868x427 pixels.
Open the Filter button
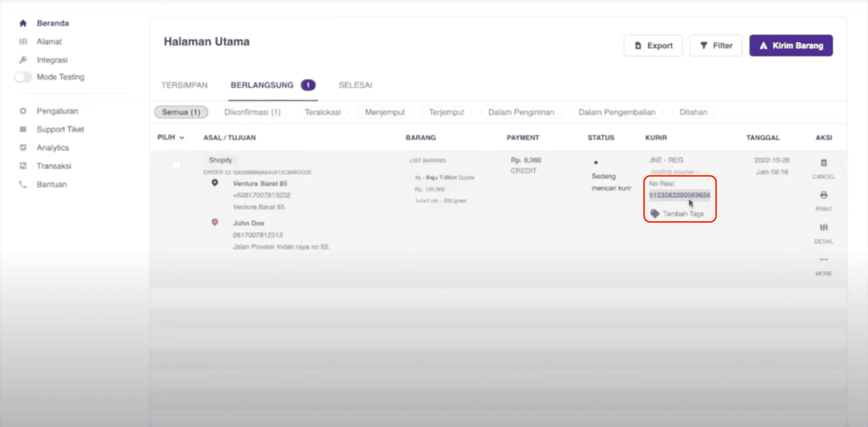pyautogui.click(x=716, y=45)
